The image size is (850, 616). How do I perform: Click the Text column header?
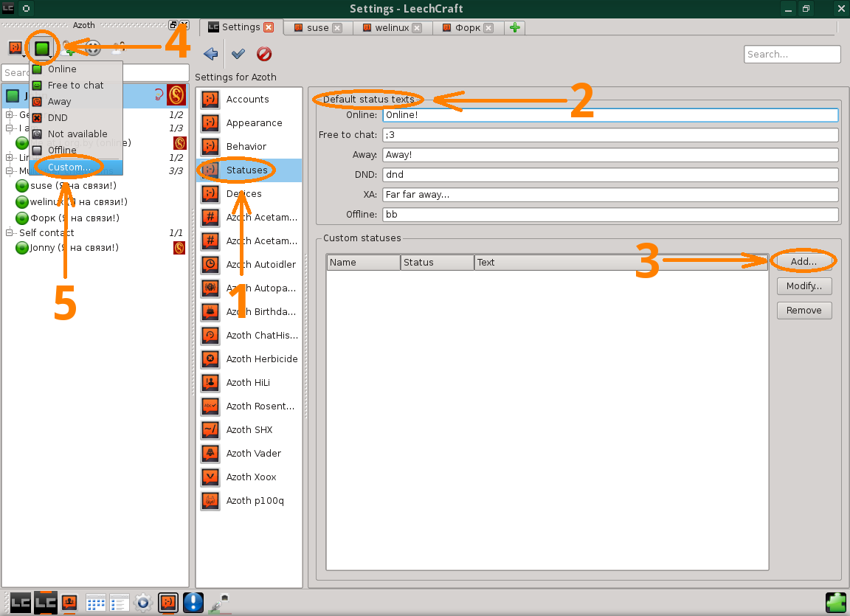click(x=621, y=262)
